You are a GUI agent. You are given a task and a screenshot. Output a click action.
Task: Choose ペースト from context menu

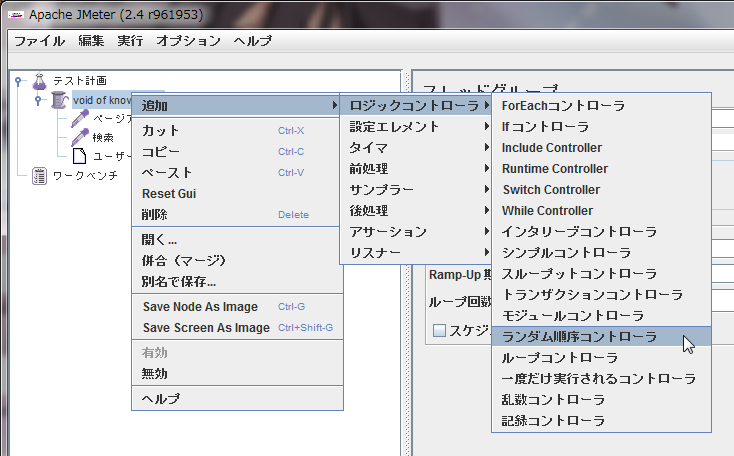(x=236, y=173)
